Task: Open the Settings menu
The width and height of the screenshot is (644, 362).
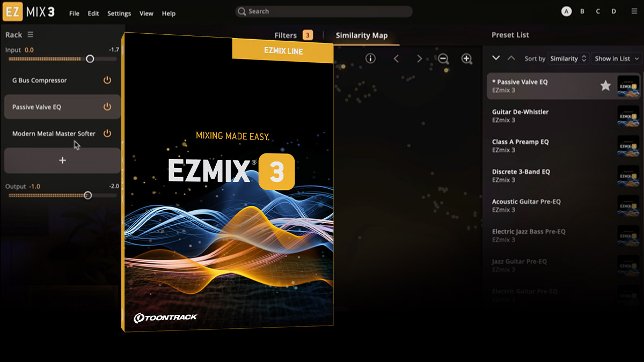Action: 119,13
